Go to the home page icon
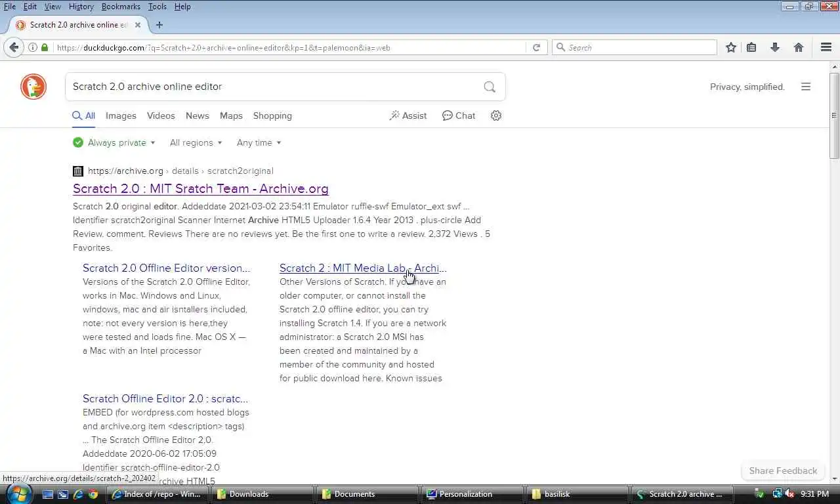This screenshot has width=840, height=504. pos(799,47)
